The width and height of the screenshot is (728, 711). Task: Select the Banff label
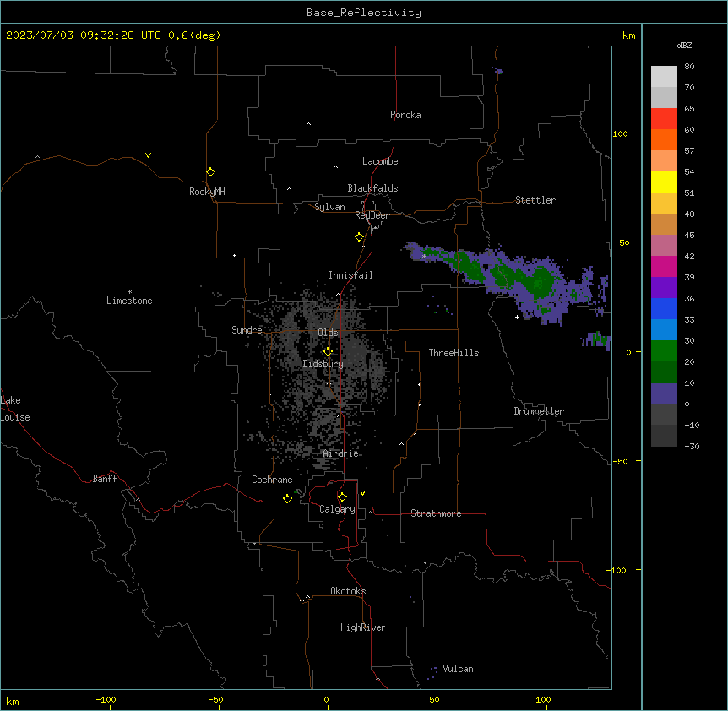click(x=105, y=479)
